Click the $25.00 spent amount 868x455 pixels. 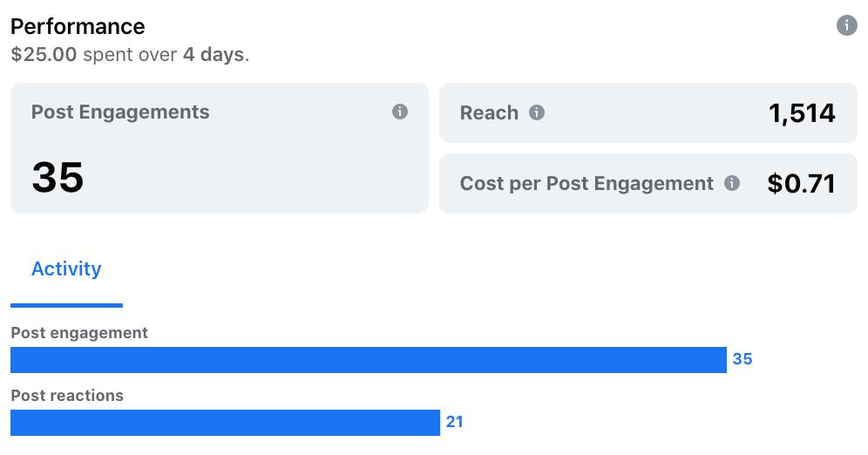point(44,54)
